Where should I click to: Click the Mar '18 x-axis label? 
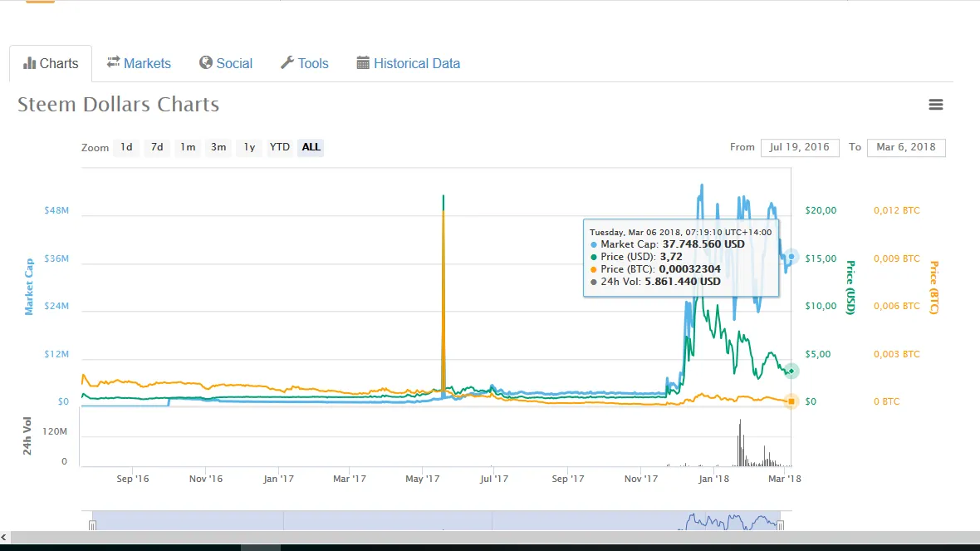(784, 479)
